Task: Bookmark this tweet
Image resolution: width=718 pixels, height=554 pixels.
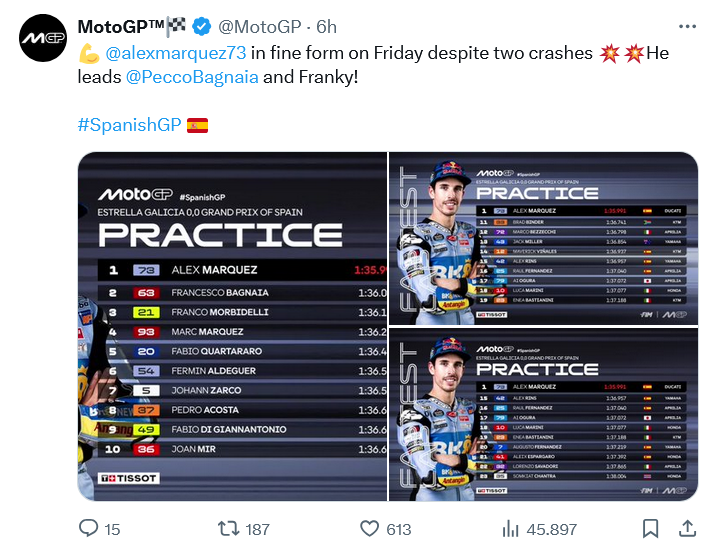Action: tap(650, 528)
